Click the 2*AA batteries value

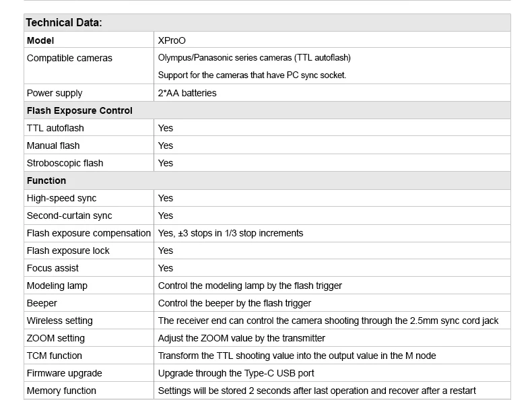tap(187, 93)
